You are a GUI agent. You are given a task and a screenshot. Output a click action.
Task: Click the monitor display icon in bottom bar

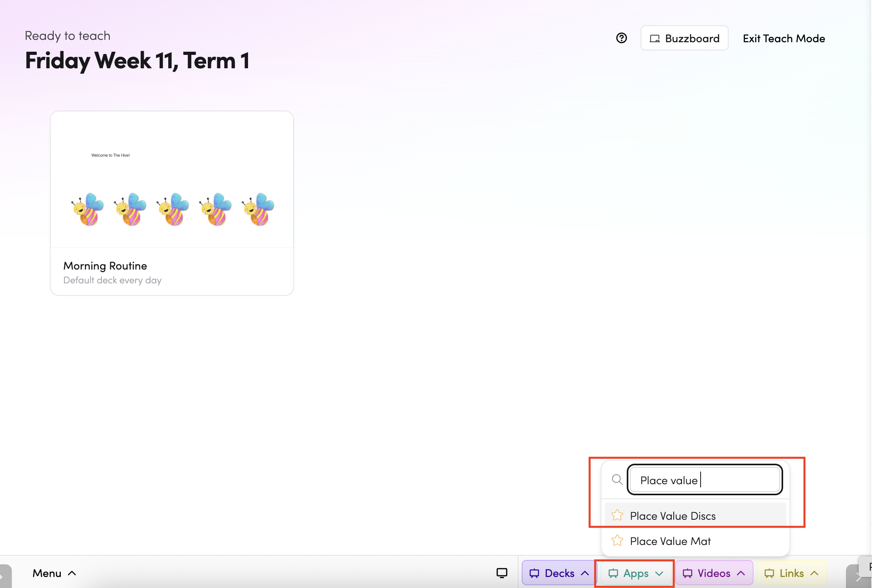[x=502, y=573]
